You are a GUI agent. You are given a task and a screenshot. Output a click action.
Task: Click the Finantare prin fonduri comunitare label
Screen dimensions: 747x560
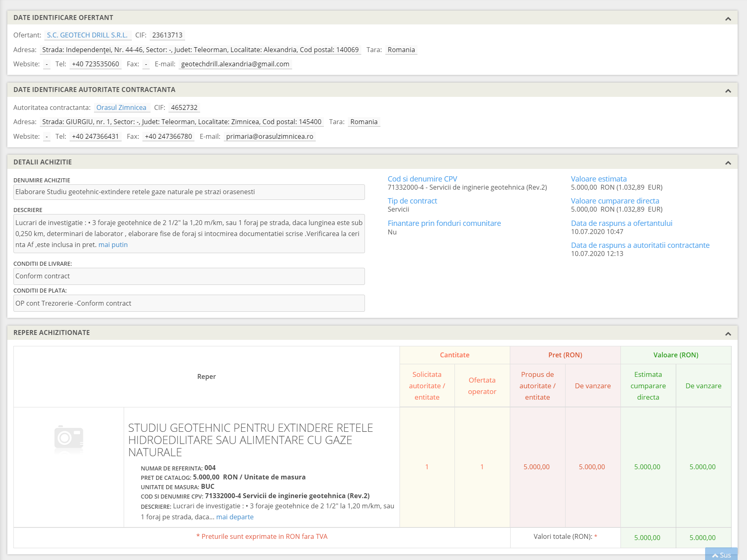coord(444,223)
